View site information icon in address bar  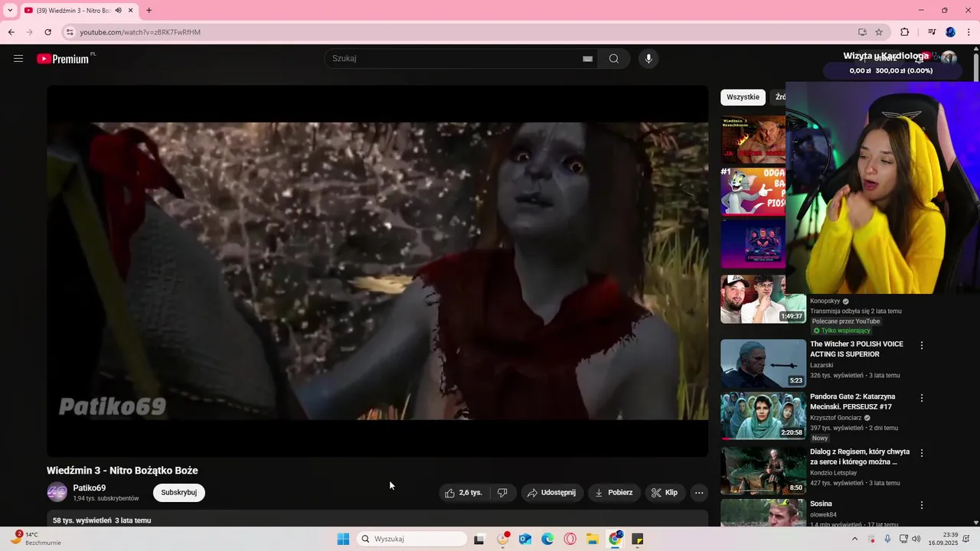[x=70, y=32]
